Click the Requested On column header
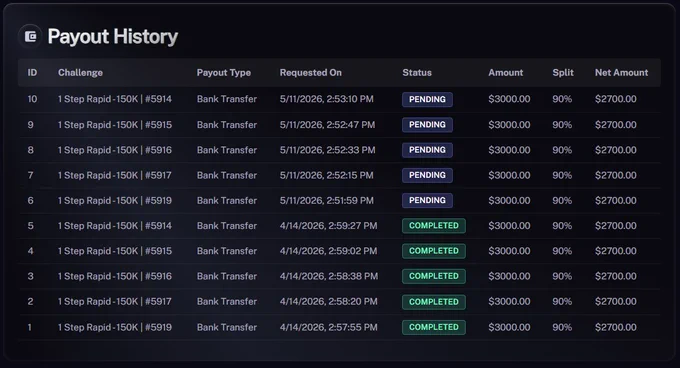Screen dimensions: 680x368 point(311,73)
